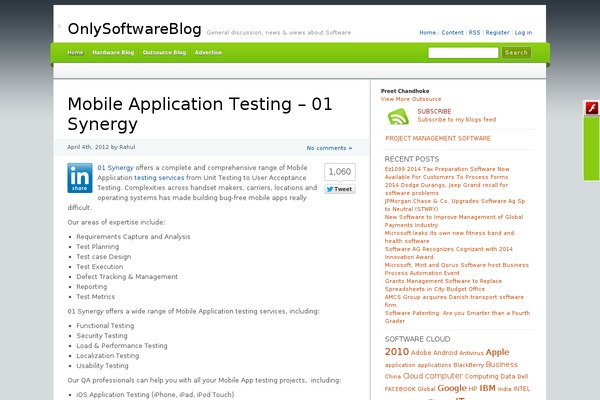Open 2014 Dodge Durango recall post
Screen dimensions: 600x400
coord(446,189)
